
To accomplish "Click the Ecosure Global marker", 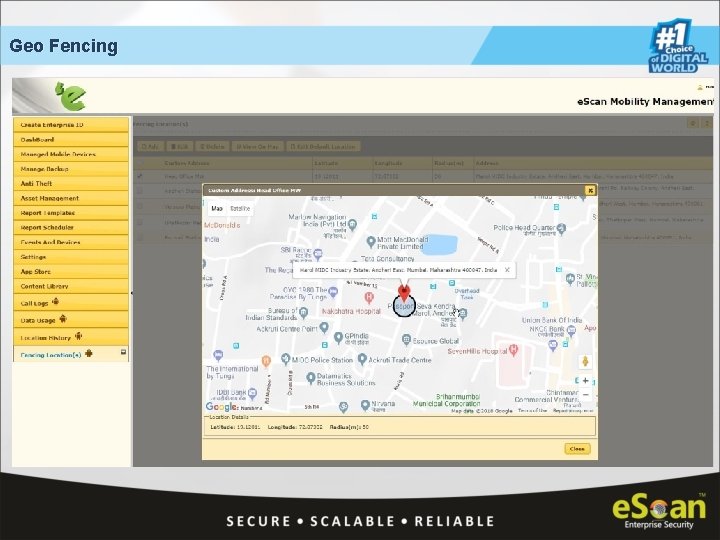I will pyautogui.click(x=406, y=340).
